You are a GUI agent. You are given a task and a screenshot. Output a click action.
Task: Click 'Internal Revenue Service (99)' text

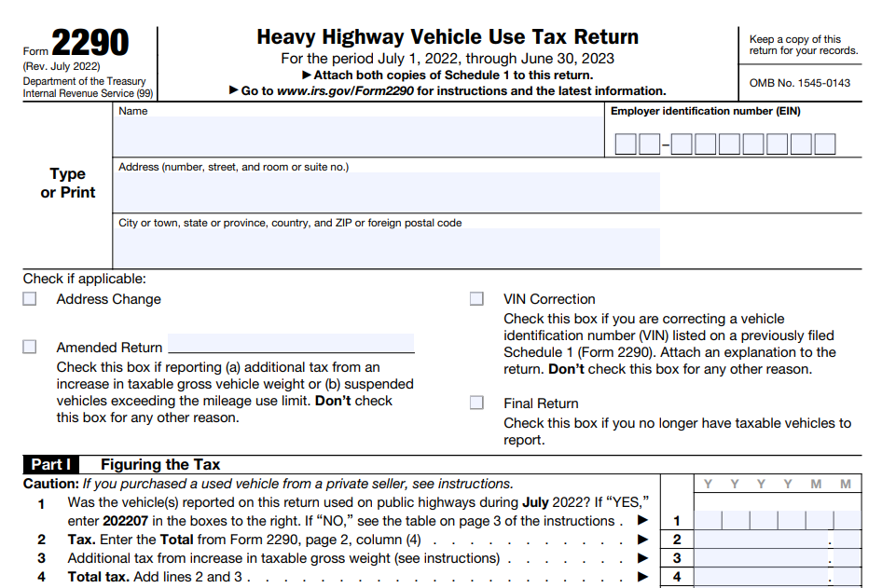pyautogui.click(x=88, y=93)
